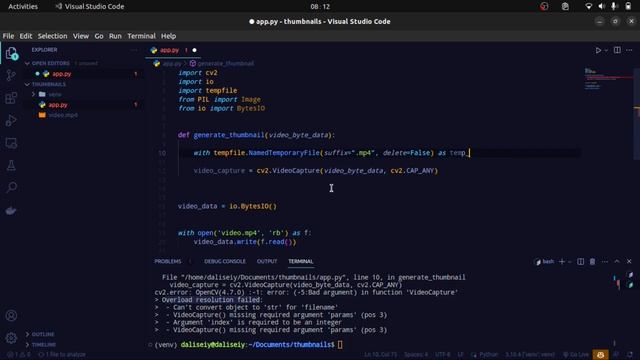
Task: Switch to the Problems panel tab
Action: [x=168, y=261]
